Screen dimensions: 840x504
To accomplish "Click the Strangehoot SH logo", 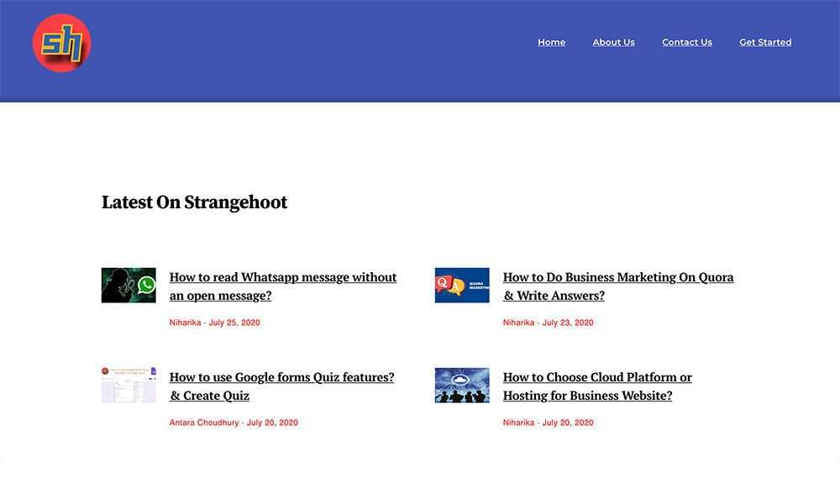I will pyautogui.click(x=61, y=43).
